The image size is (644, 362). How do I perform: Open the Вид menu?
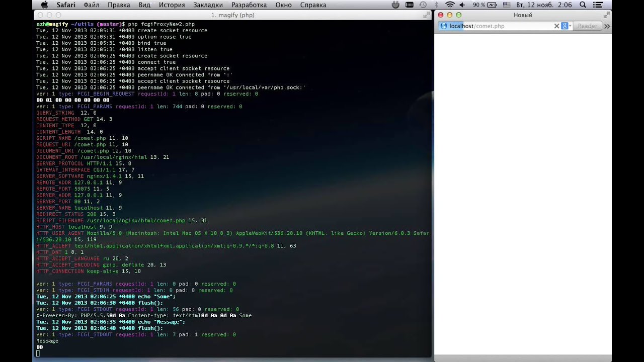click(144, 5)
